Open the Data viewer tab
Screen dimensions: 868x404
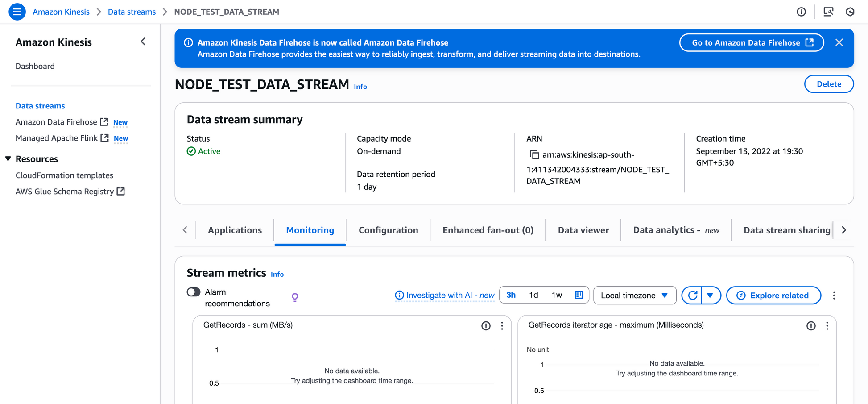click(x=583, y=230)
